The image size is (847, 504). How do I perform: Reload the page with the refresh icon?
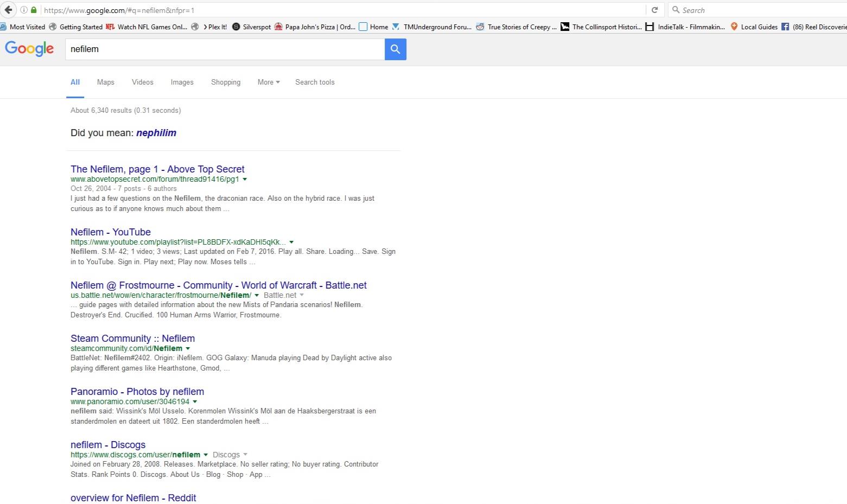pos(654,10)
